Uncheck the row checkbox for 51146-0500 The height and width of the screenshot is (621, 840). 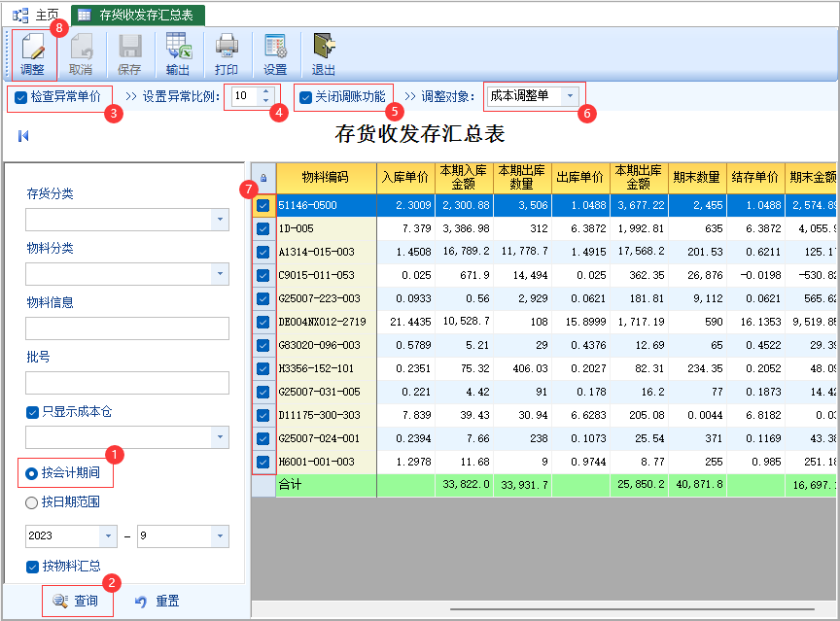point(263,206)
